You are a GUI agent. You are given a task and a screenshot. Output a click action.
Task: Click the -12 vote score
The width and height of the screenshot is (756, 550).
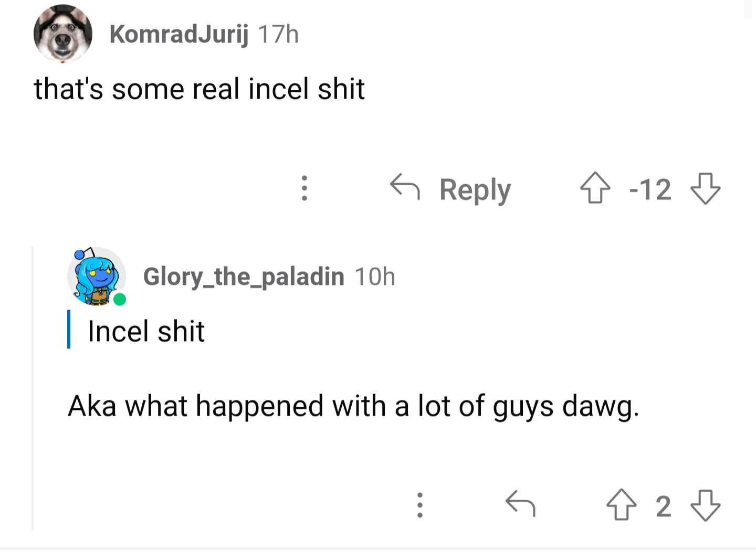coord(650,189)
